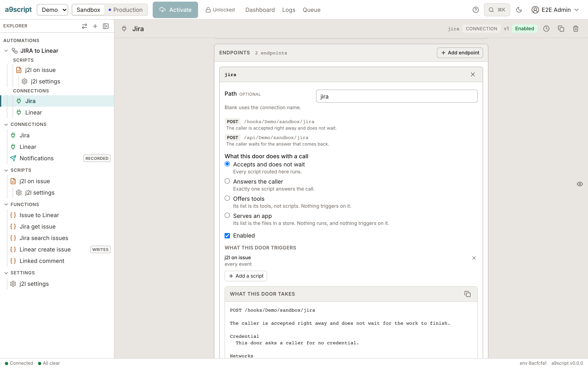Toggle dark mode moon icon
Viewport: 588px width, 368px height.
coord(519,10)
